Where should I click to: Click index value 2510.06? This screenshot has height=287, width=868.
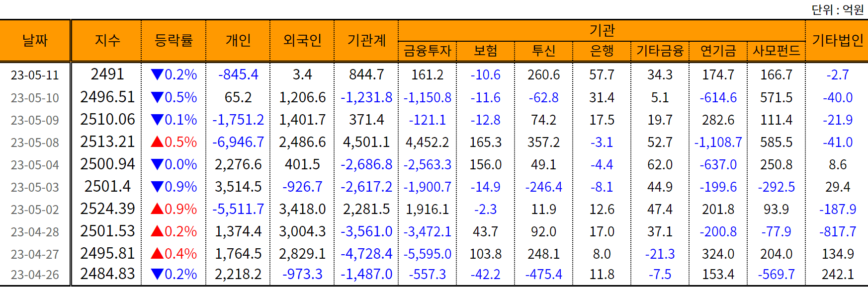(107, 119)
